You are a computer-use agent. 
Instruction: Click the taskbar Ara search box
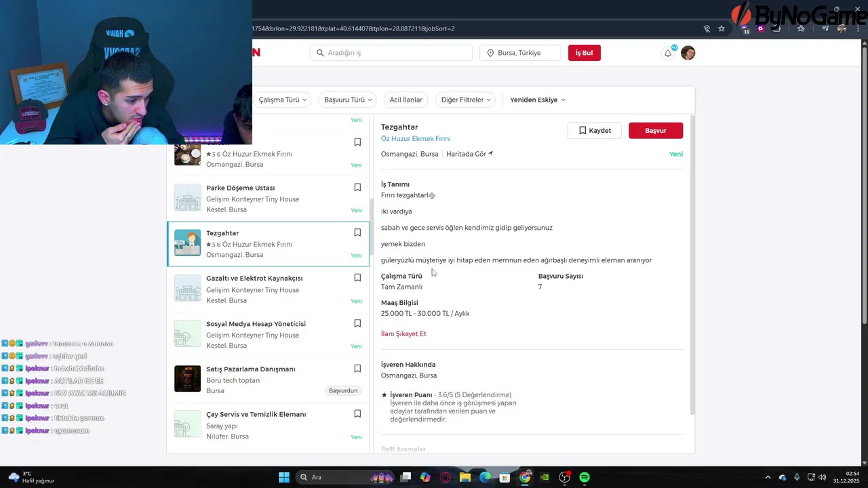point(347,477)
